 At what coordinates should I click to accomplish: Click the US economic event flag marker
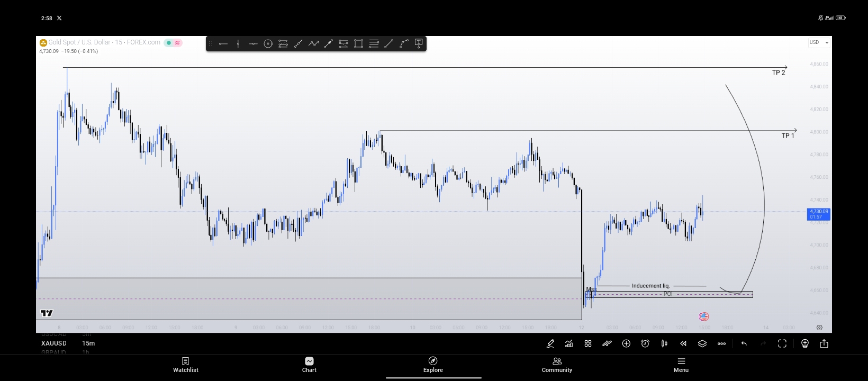point(703,316)
